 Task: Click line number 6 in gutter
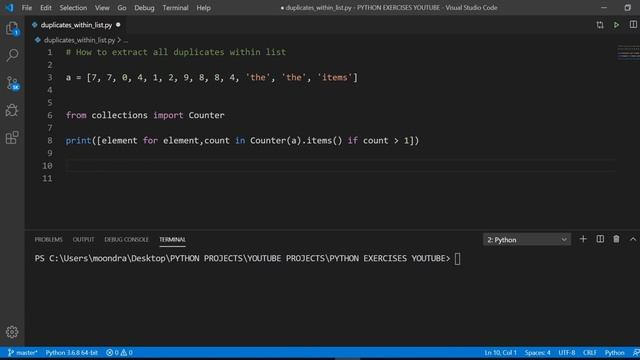(50, 116)
